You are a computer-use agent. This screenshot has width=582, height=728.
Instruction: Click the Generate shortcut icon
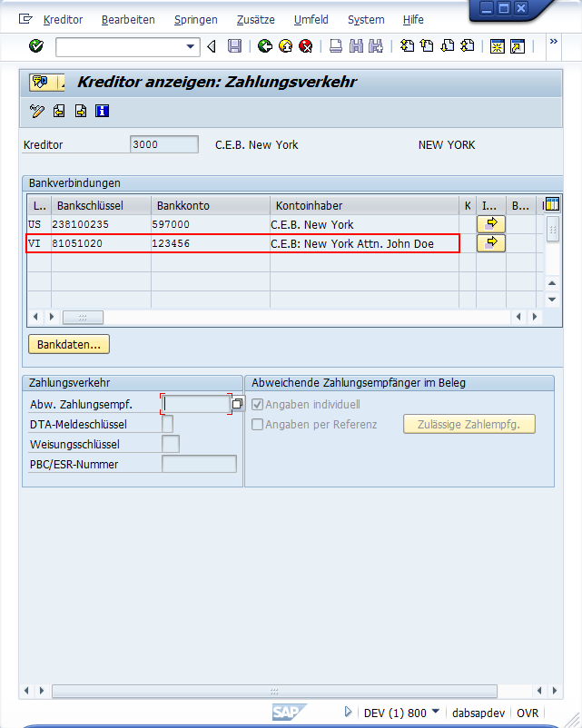pos(518,46)
